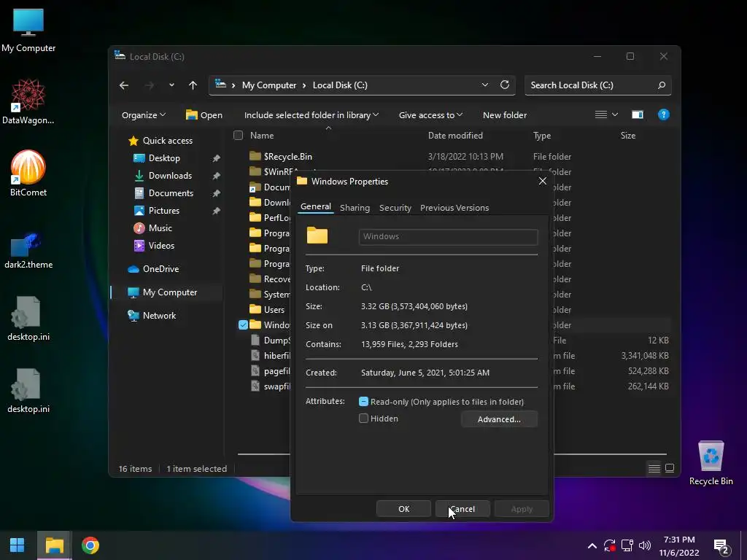
Task: Click the Back arrow in Explorer
Action: (124, 85)
